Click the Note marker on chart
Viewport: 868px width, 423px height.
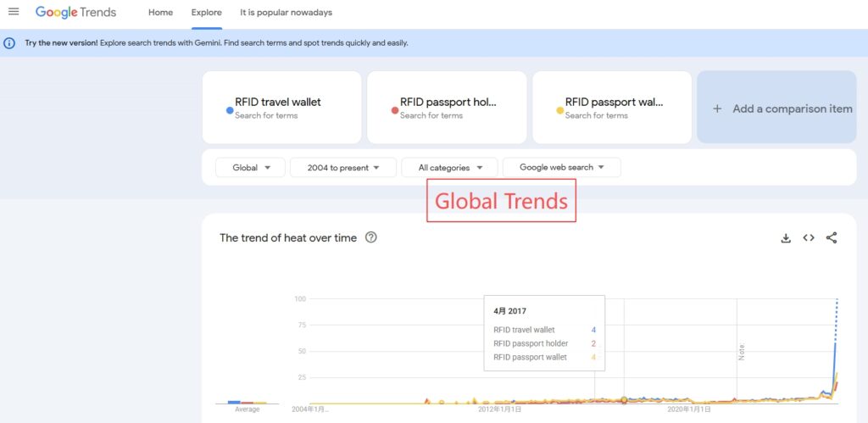coord(742,352)
